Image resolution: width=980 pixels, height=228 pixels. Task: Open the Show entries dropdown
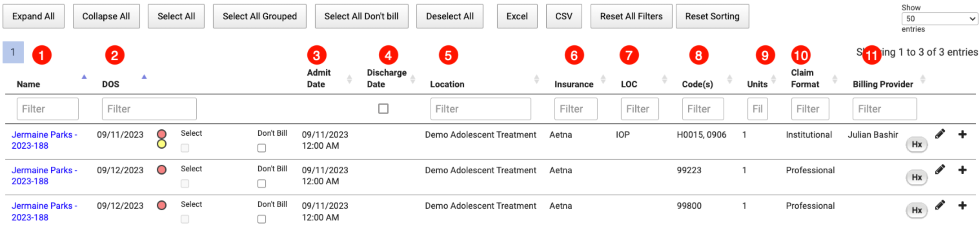[939, 19]
